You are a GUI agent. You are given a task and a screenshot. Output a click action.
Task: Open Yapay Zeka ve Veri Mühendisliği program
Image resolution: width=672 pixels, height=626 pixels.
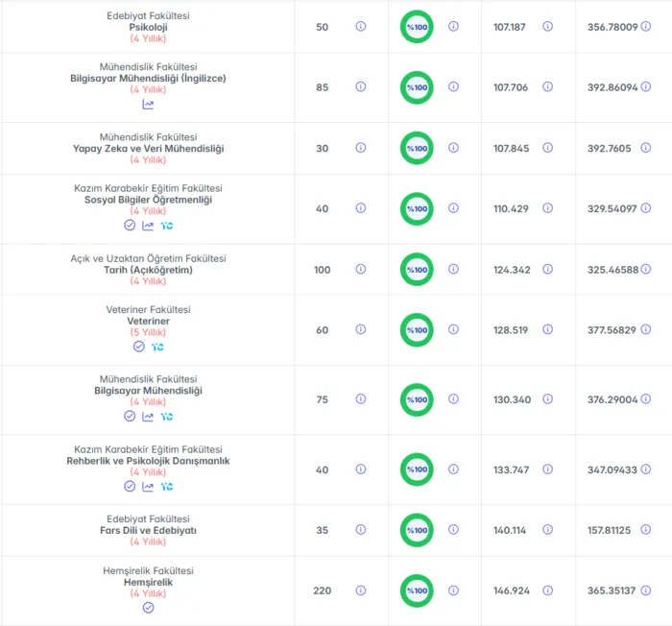tap(148, 149)
